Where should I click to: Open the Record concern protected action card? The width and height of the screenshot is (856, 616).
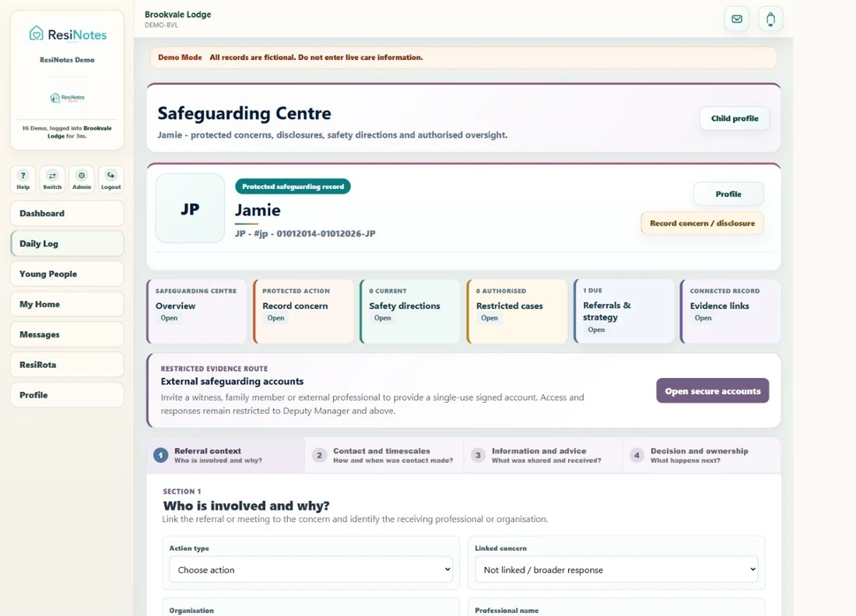tap(303, 311)
